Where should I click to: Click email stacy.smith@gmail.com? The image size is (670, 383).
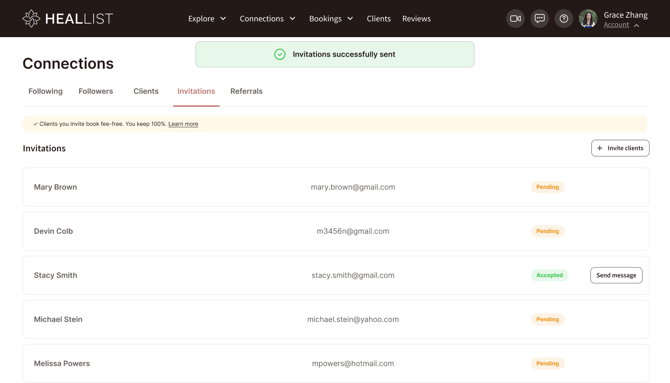click(x=353, y=275)
